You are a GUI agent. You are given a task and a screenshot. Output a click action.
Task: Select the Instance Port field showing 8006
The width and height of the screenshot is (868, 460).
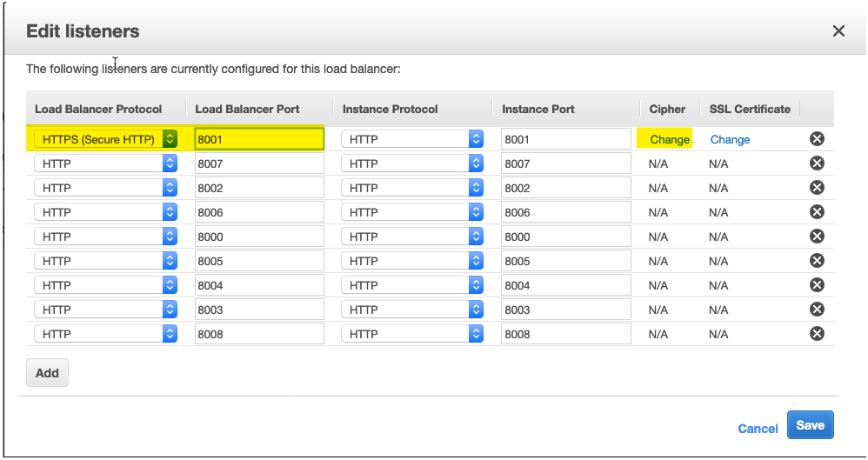[x=565, y=212]
